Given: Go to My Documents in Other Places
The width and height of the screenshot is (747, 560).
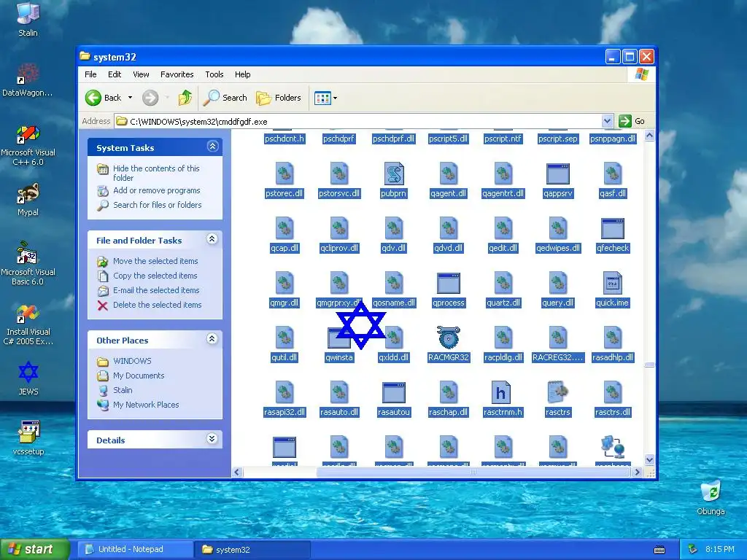Looking at the screenshot, I should coord(139,376).
